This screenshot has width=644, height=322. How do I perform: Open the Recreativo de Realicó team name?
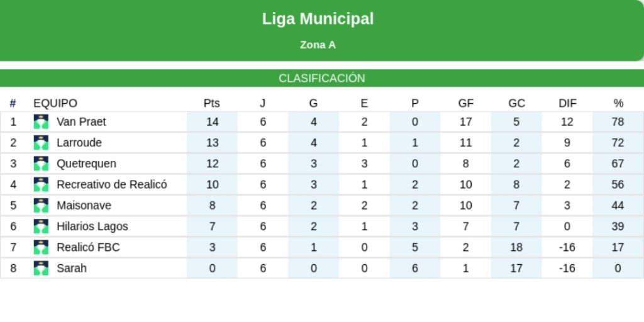[x=112, y=185]
